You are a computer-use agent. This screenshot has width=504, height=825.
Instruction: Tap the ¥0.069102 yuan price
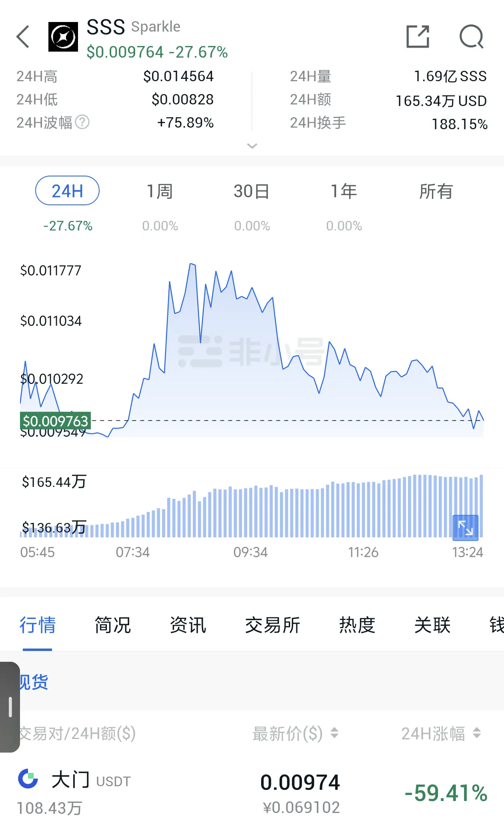302,808
